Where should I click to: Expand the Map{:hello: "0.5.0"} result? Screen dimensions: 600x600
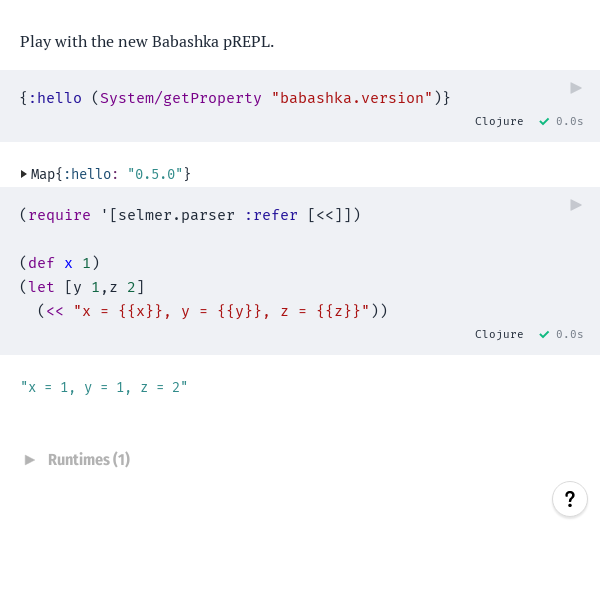point(24,174)
